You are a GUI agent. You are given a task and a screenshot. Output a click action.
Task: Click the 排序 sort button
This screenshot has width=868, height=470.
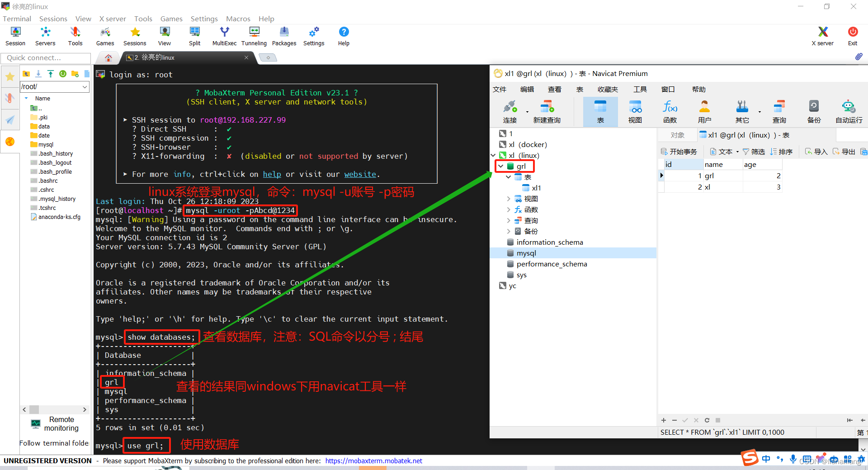point(781,152)
